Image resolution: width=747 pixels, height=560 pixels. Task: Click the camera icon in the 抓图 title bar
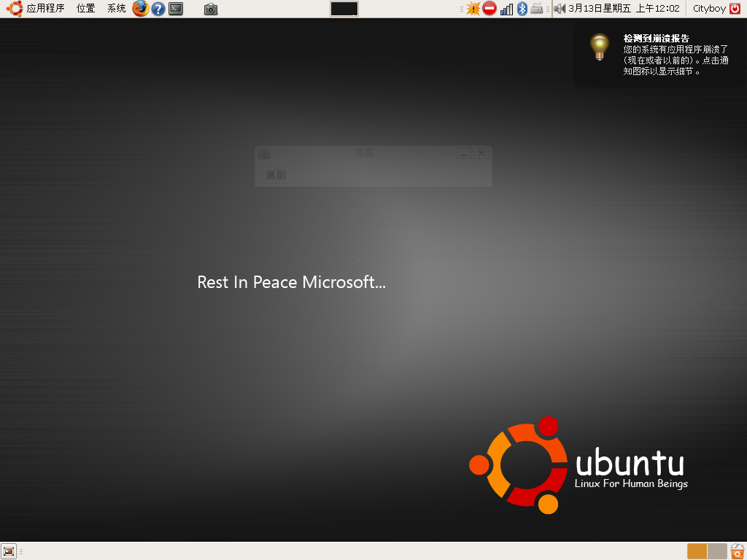coord(264,154)
